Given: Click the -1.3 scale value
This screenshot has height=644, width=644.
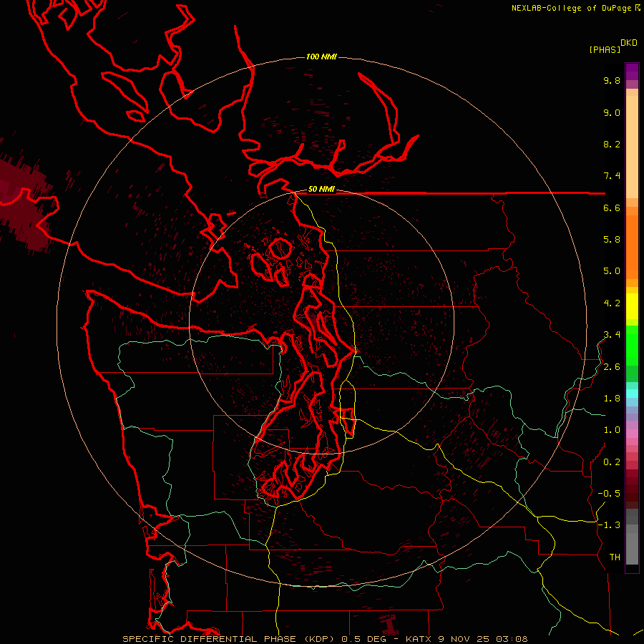Looking at the screenshot, I should point(609,525).
